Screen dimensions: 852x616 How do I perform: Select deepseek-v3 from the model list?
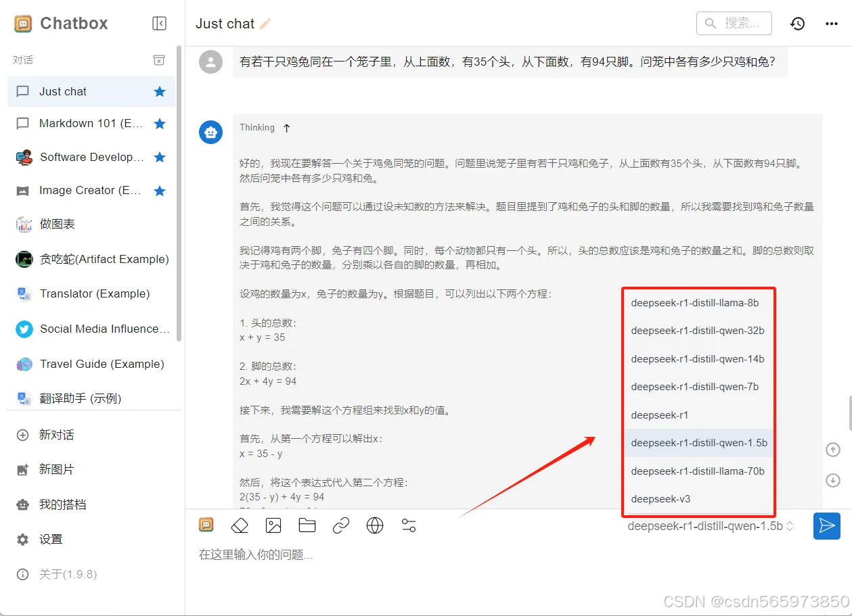(660, 499)
